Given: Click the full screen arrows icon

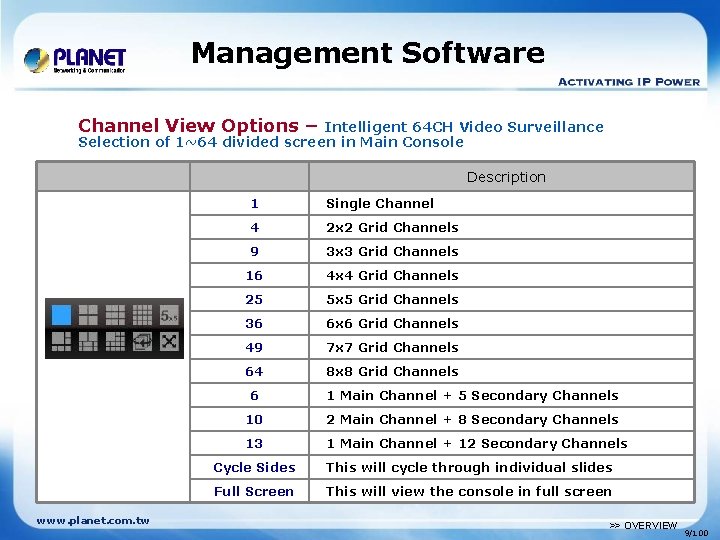Looking at the screenshot, I should (169, 342).
